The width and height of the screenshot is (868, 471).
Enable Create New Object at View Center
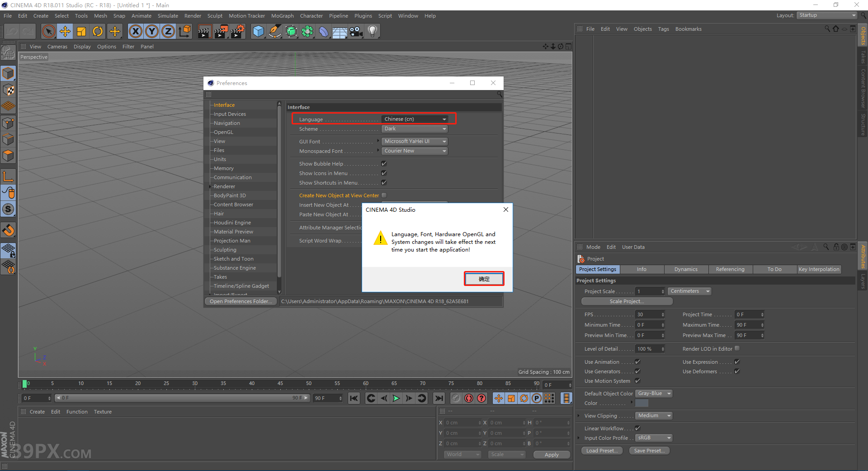(x=383, y=195)
